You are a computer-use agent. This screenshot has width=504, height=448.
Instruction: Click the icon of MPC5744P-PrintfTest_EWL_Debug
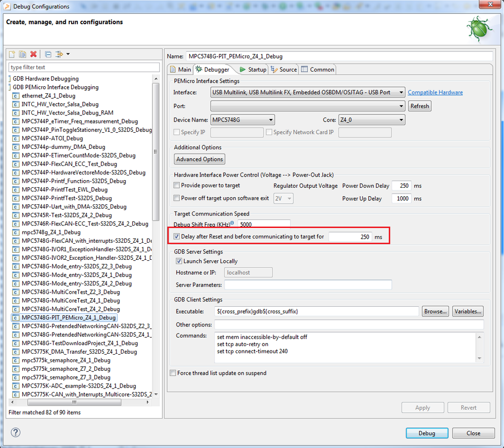point(16,190)
